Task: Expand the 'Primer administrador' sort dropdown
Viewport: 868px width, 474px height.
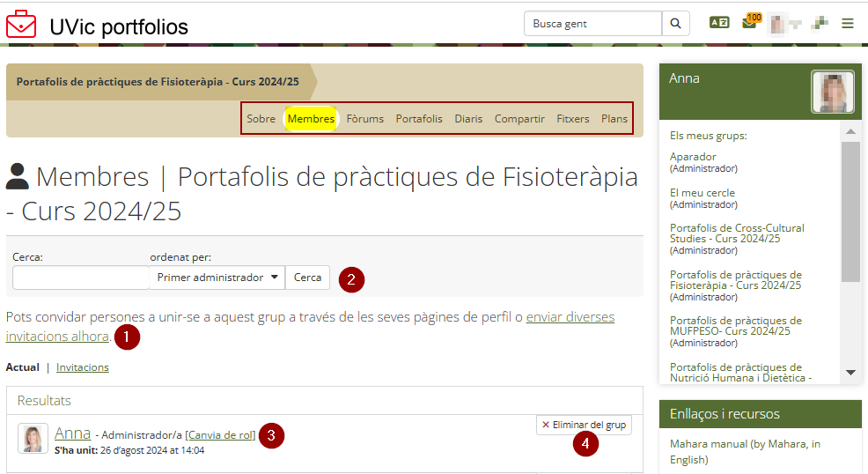Action: click(x=217, y=278)
